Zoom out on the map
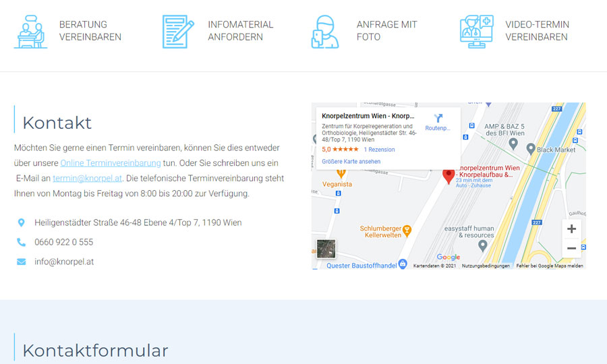The height and width of the screenshot is (364, 607). point(571,248)
